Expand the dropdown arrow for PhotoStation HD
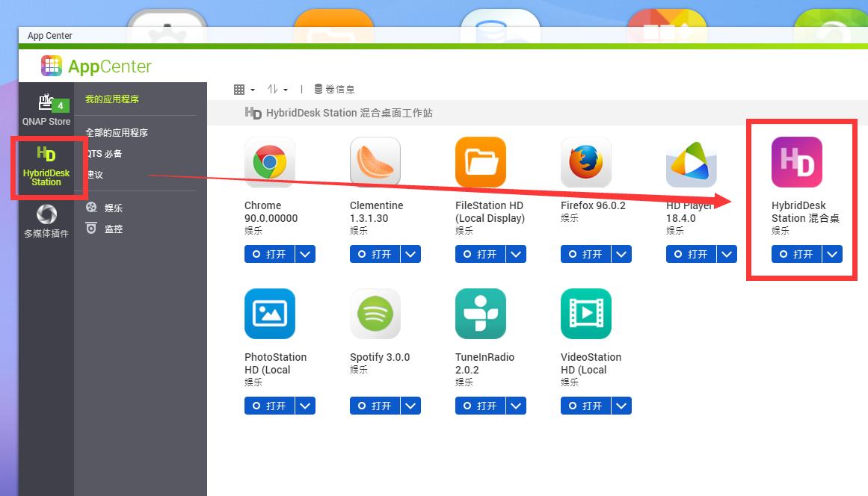 click(306, 406)
